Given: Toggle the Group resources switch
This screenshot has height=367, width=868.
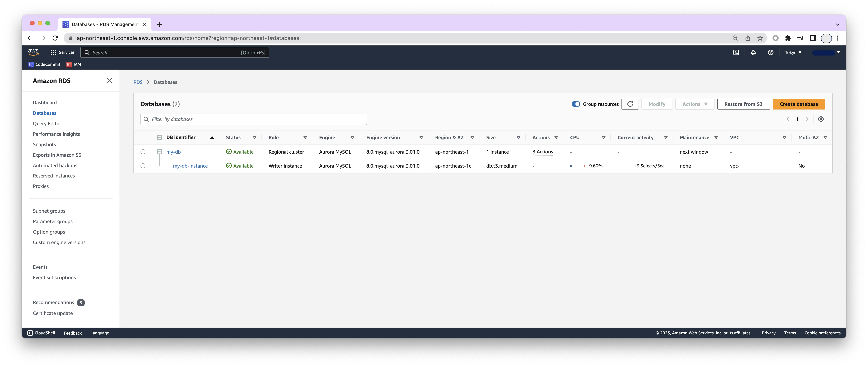Looking at the screenshot, I should click(x=576, y=104).
